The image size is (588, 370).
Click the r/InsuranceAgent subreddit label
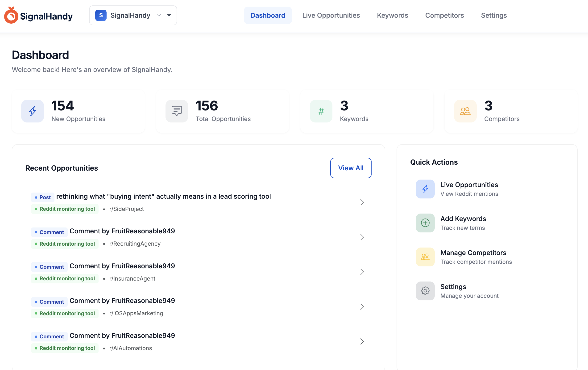[132, 279]
